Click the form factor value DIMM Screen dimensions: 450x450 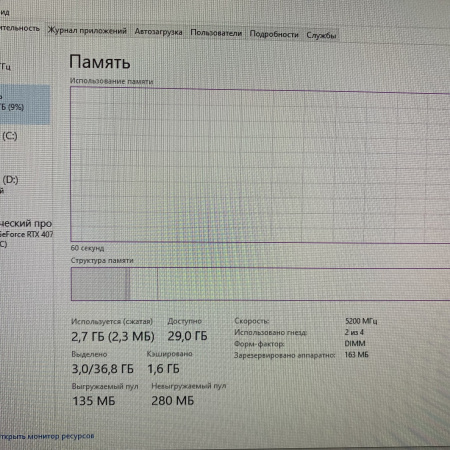coord(355,343)
